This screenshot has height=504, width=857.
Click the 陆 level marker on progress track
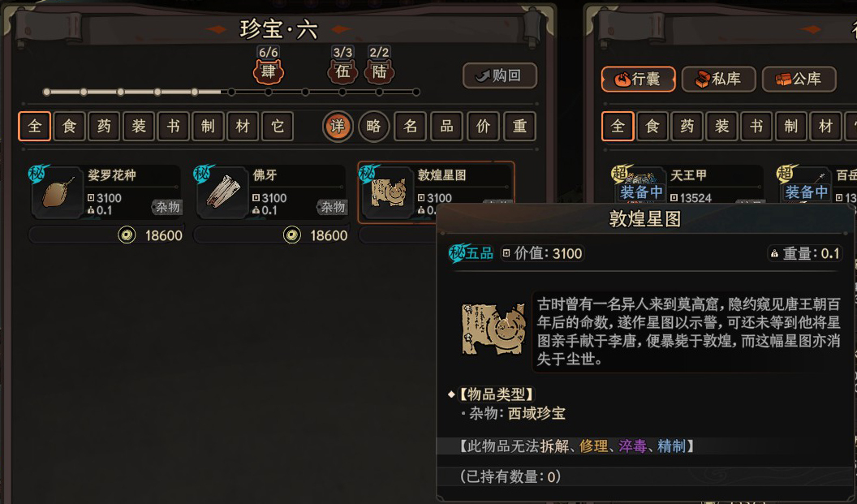[x=379, y=71]
